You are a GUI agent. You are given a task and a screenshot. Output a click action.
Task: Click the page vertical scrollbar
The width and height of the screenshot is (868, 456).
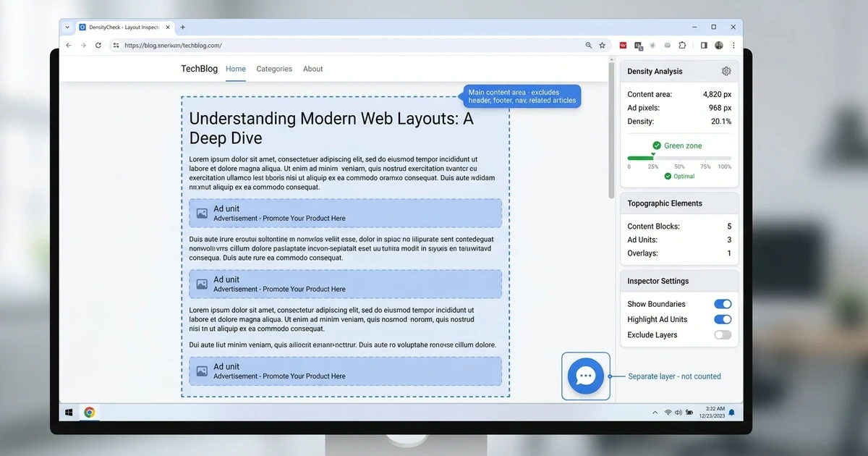(611, 130)
